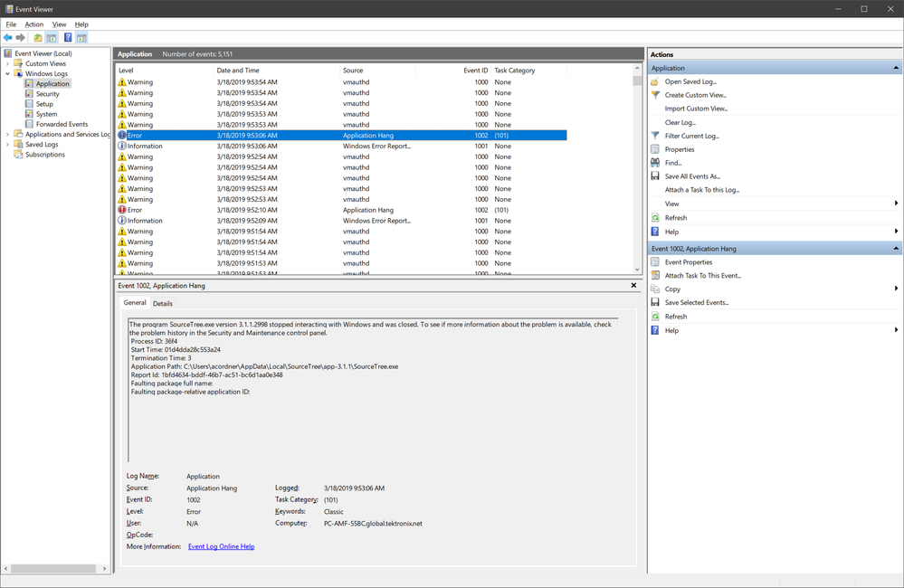Click the Attach Task To This Event icon
Viewport: 904px width, 588px height.
(655, 276)
